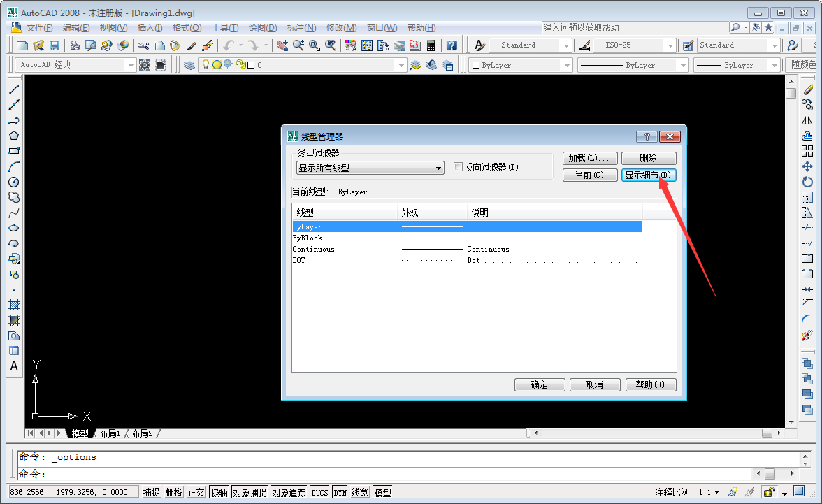Toggle 正交 mode in status bar
The height and width of the screenshot is (504, 822).
coord(196,491)
